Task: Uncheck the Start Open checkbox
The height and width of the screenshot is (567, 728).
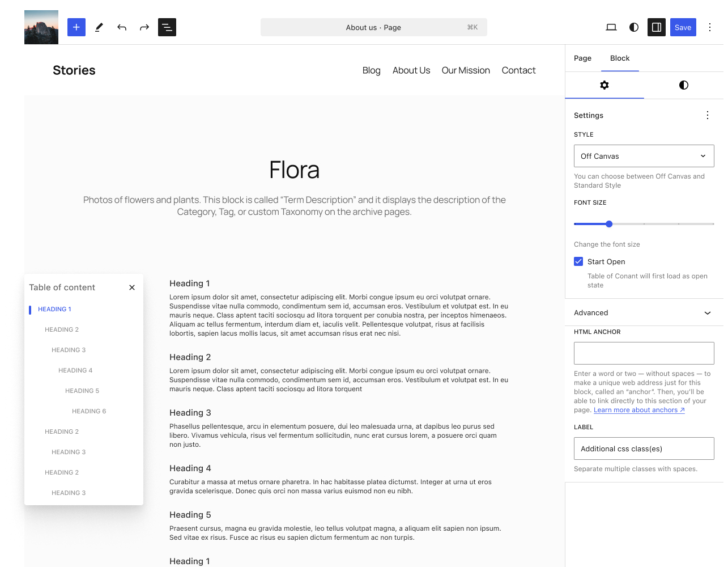Action: (x=578, y=261)
